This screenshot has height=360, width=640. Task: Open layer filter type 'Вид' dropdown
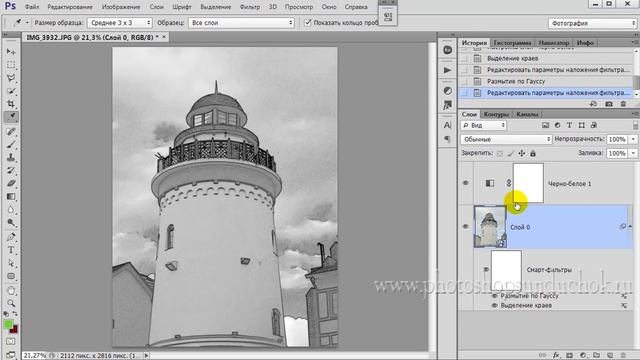coord(484,125)
